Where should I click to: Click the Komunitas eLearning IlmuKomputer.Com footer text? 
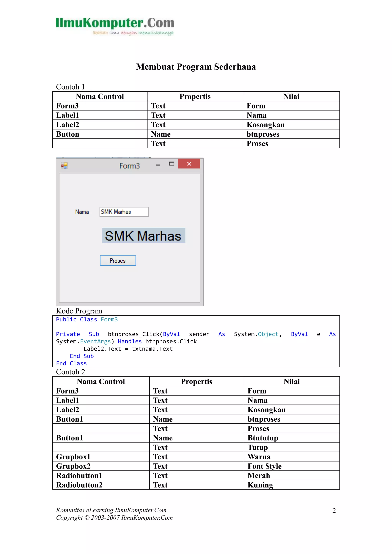pos(111,510)
